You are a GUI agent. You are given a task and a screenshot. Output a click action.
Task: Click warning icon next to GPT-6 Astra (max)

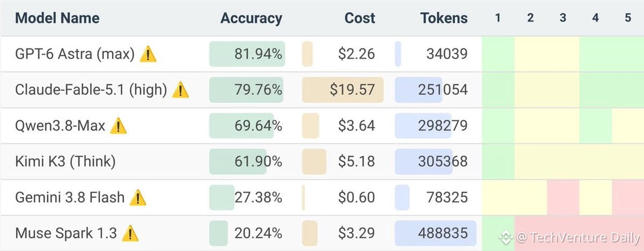pos(148,54)
